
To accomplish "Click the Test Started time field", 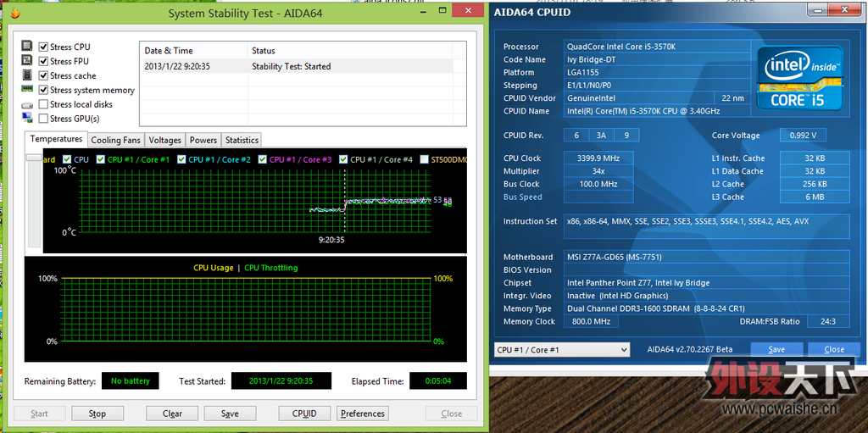I will tap(281, 381).
